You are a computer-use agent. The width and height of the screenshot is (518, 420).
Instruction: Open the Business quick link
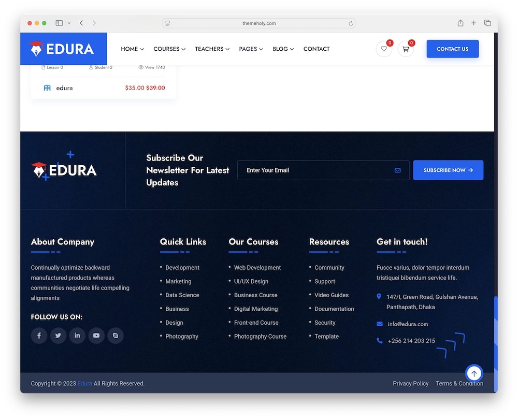(x=177, y=309)
